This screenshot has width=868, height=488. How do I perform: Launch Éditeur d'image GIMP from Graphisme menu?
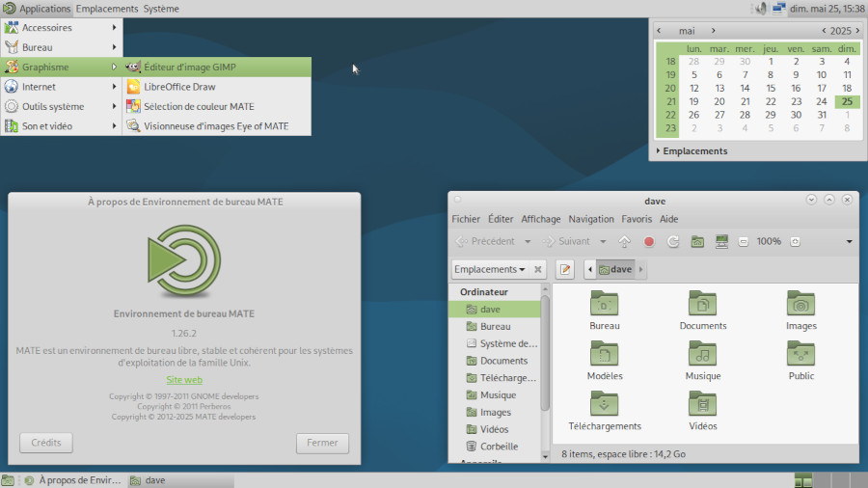217,67
